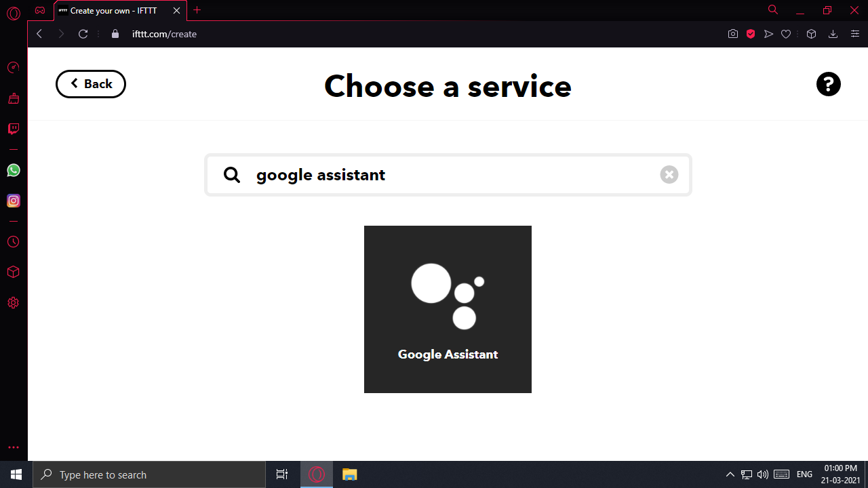The height and width of the screenshot is (488, 868).
Task: Open My Flow with the paper plane icon
Action: point(768,33)
